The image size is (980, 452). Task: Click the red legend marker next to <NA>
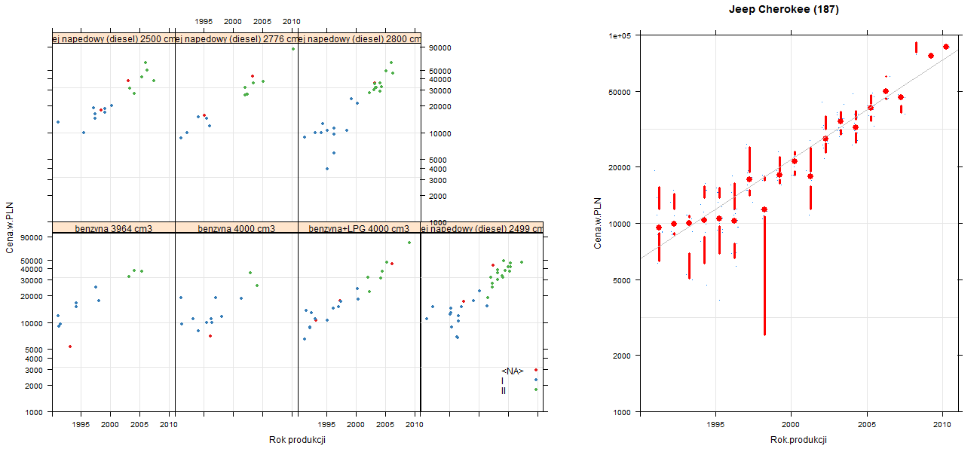click(x=536, y=370)
